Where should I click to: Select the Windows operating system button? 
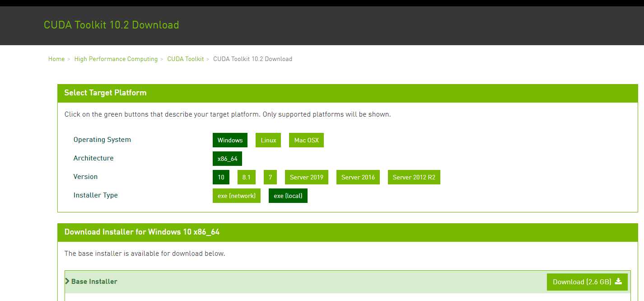click(x=230, y=140)
